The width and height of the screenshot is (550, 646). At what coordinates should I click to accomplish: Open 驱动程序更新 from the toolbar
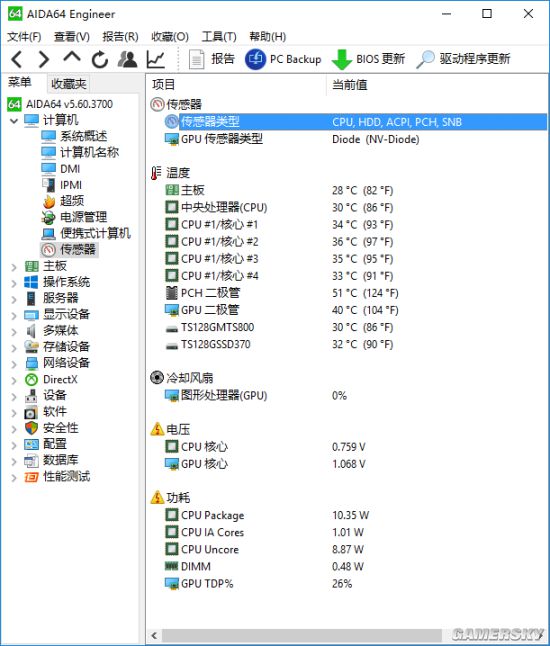point(463,59)
